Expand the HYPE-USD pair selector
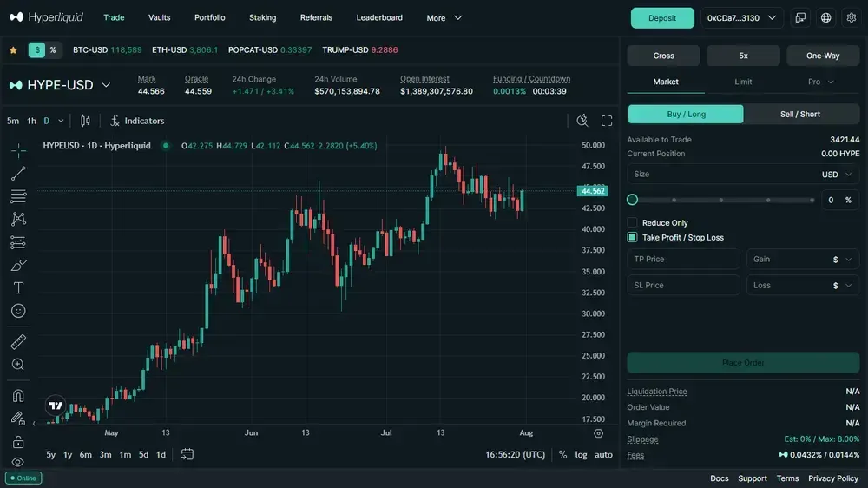Image resolution: width=868 pixels, height=488 pixels. [x=106, y=85]
